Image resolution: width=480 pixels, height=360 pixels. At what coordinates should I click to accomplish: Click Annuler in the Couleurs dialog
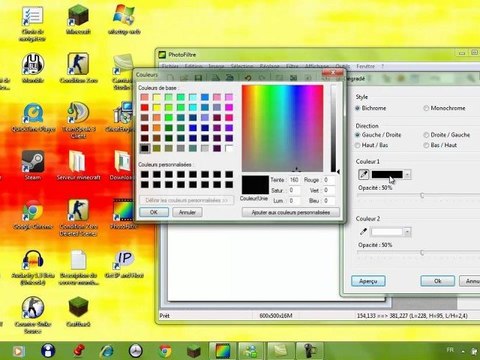[x=187, y=212]
